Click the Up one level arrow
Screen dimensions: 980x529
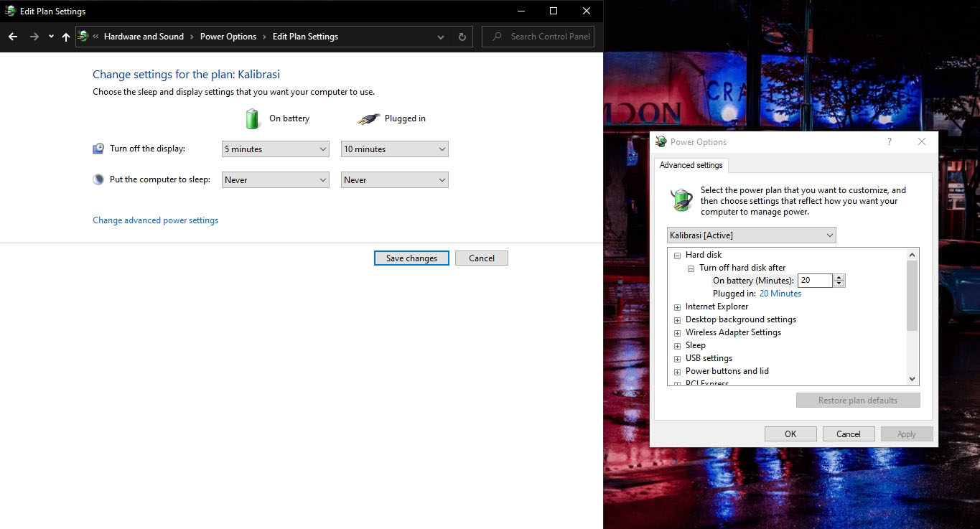66,37
